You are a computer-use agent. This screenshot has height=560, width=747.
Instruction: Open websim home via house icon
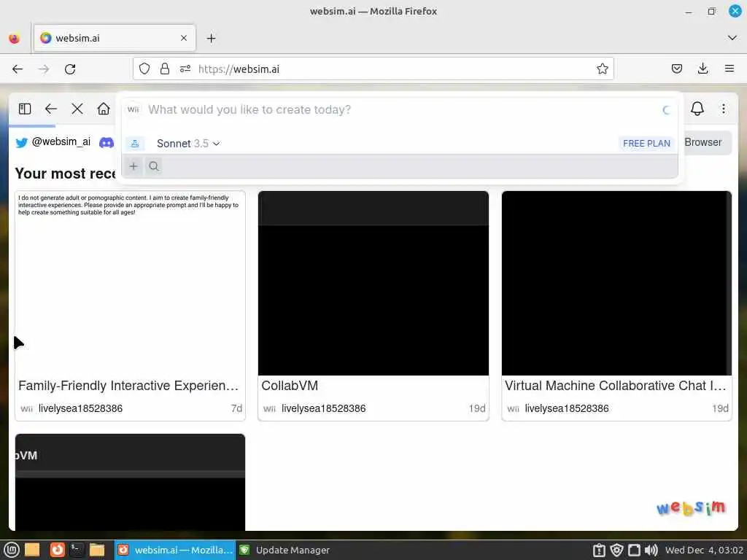coord(104,109)
